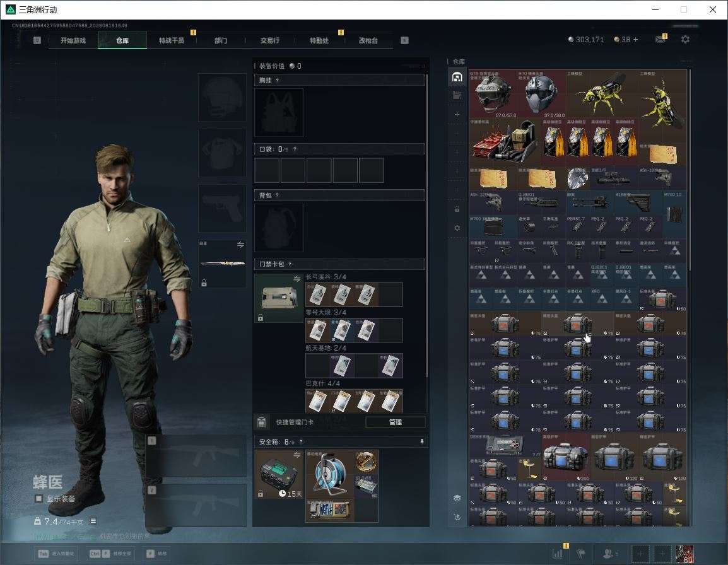Add premium currency next to 38
Screen dimensions: 728x565
(636, 40)
